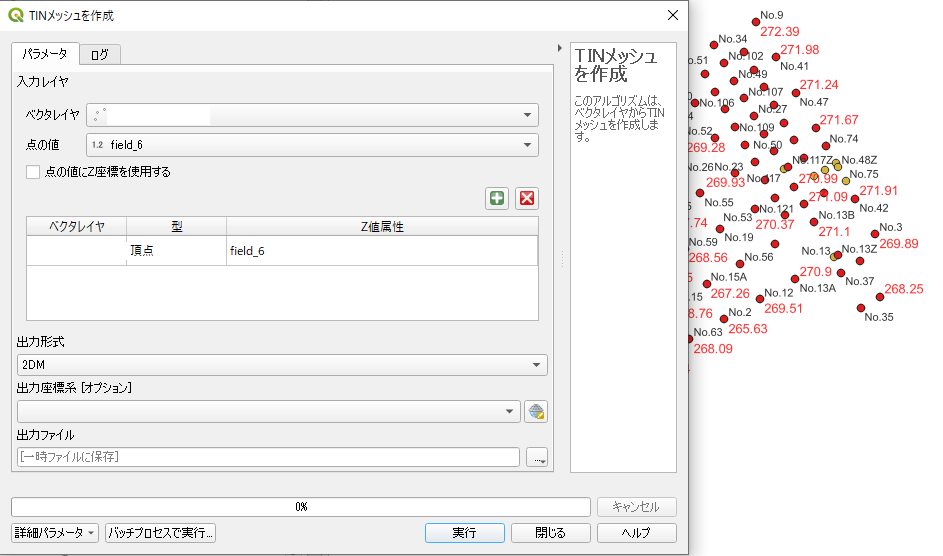Click the 閉じる button
The image size is (943, 556).
pos(550,533)
